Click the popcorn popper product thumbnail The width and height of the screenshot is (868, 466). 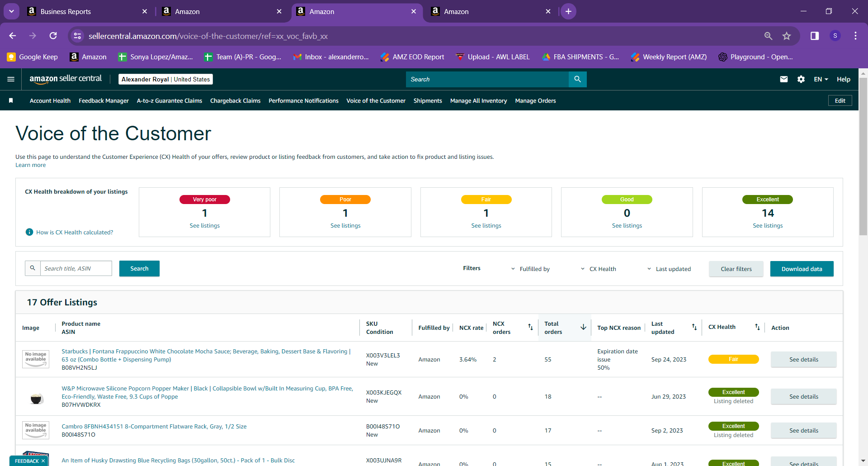click(36, 398)
